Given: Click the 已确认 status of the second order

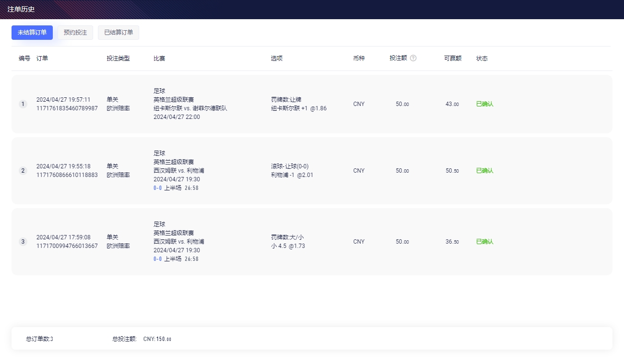Looking at the screenshot, I should pyautogui.click(x=485, y=171).
